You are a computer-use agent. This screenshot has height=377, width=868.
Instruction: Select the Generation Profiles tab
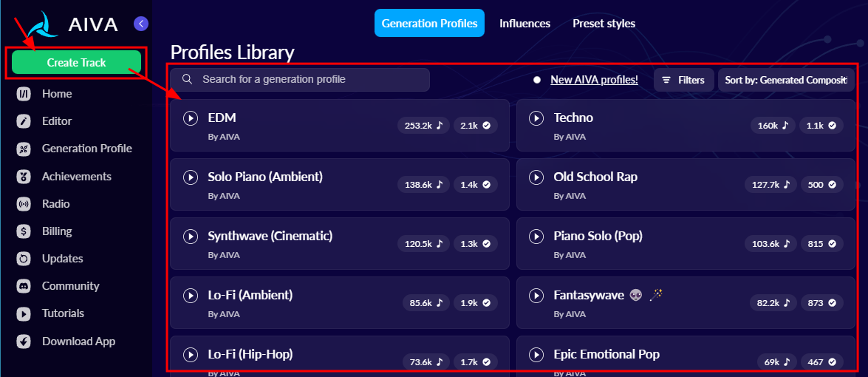point(429,23)
